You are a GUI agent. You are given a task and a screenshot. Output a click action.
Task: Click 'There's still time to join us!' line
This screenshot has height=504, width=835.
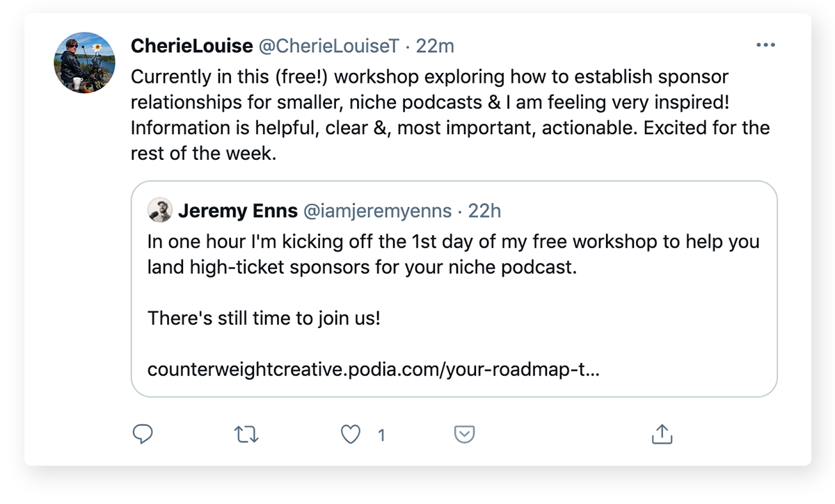[264, 319]
